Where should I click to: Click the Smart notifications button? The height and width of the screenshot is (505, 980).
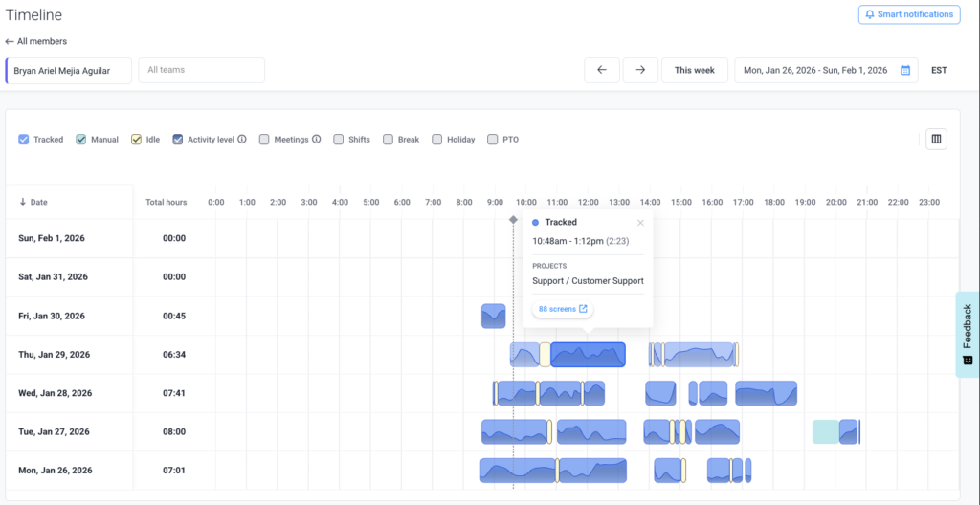click(908, 14)
